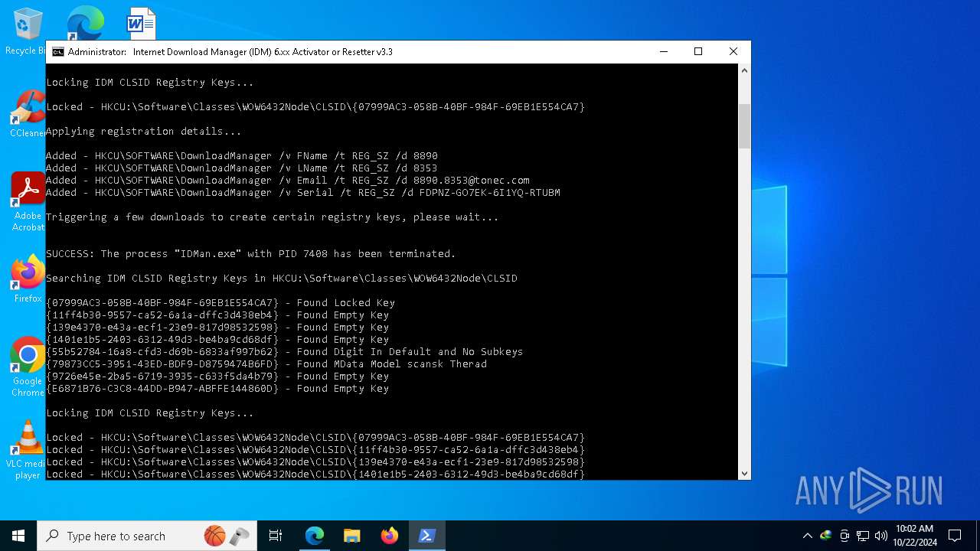This screenshot has width=980, height=551.
Task: Click the LName REG_SZ 8353 line
Action: 242,168
